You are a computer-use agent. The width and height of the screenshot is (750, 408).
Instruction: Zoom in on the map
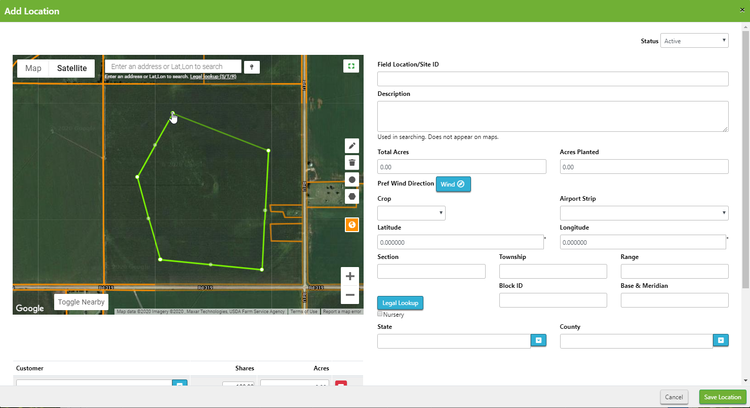coord(350,276)
